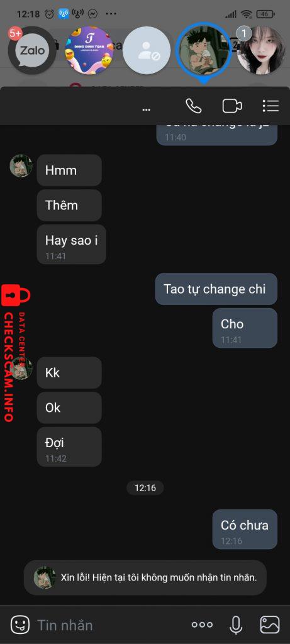Screen dimensions: 290x644
Task: Tap the "Có chưa" sent message
Action: point(245,530)
